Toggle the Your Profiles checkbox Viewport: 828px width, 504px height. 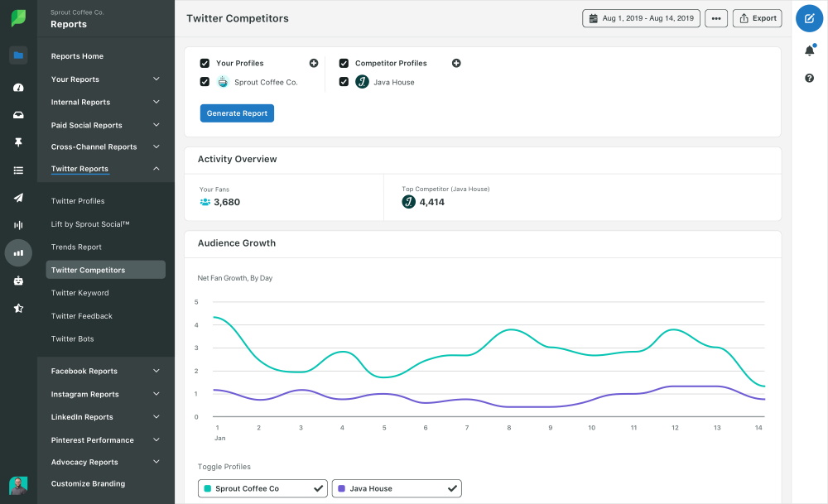tap(205, 63)
